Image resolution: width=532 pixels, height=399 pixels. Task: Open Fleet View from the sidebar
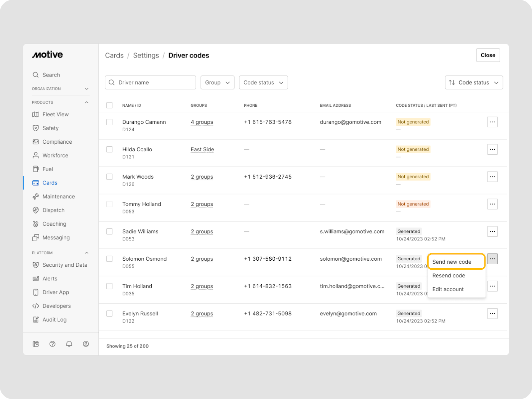coord(55,114)
